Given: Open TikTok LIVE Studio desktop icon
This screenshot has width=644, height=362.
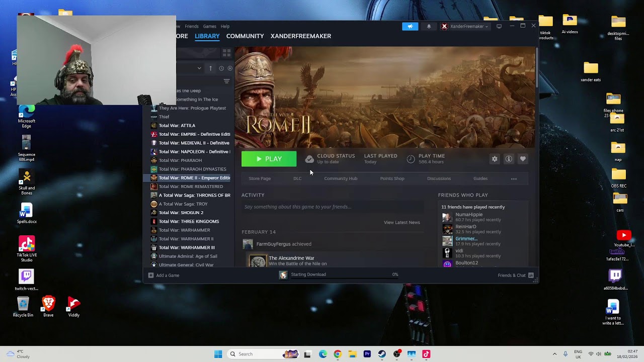Looking at the screenshot, I should tap(26, 249).
